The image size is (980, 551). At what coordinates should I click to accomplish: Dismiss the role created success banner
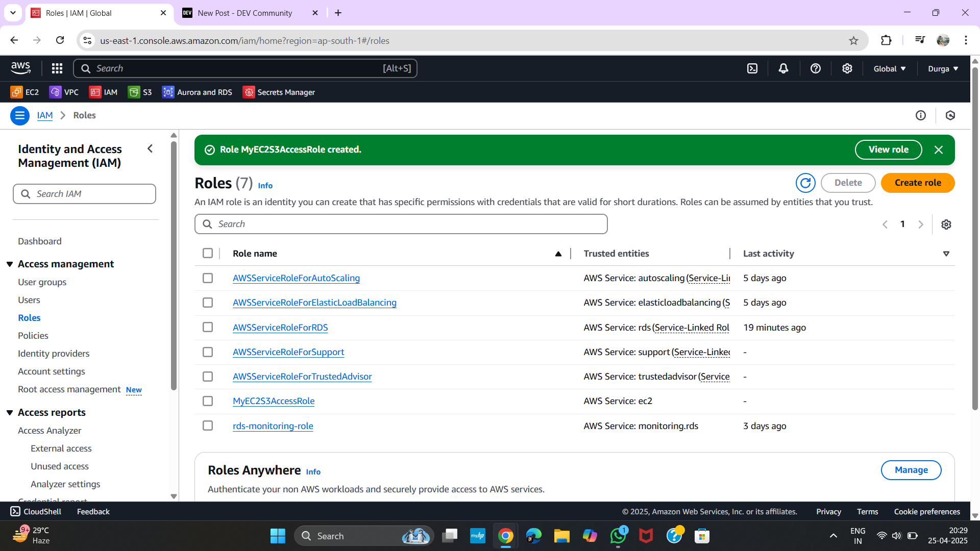coord(939,150)
